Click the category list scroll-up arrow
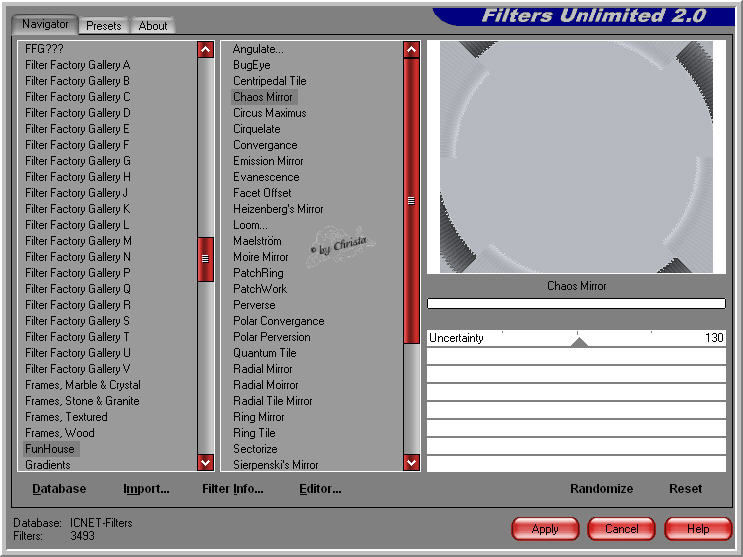The image size is (743, 557). pos(206,50)
